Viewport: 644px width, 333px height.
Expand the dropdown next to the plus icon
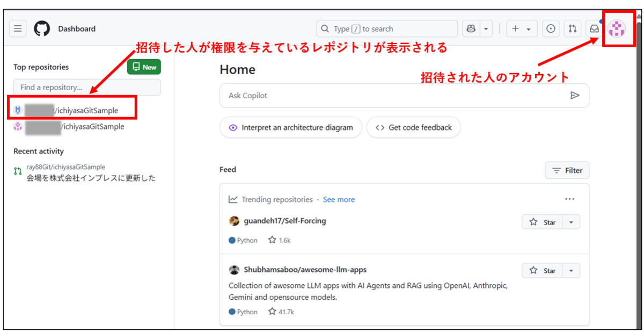528,28
